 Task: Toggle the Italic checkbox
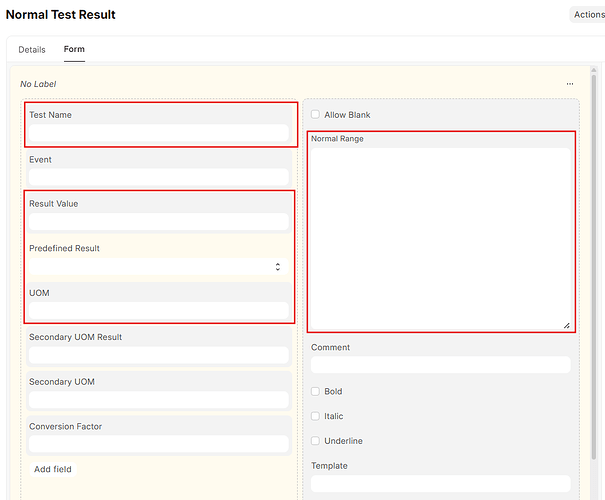316,416
